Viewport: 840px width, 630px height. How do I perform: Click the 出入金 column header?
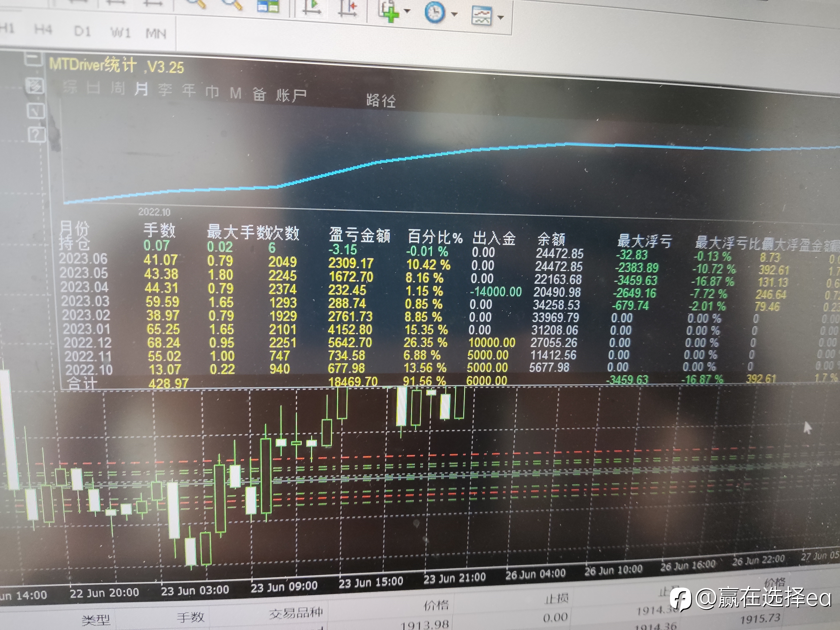coord(494,239)
